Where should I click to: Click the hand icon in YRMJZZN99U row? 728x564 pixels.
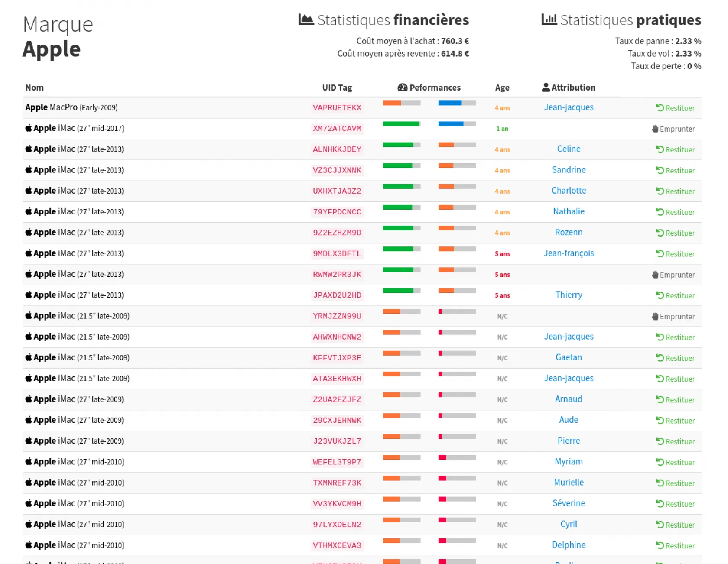(655, 317)
